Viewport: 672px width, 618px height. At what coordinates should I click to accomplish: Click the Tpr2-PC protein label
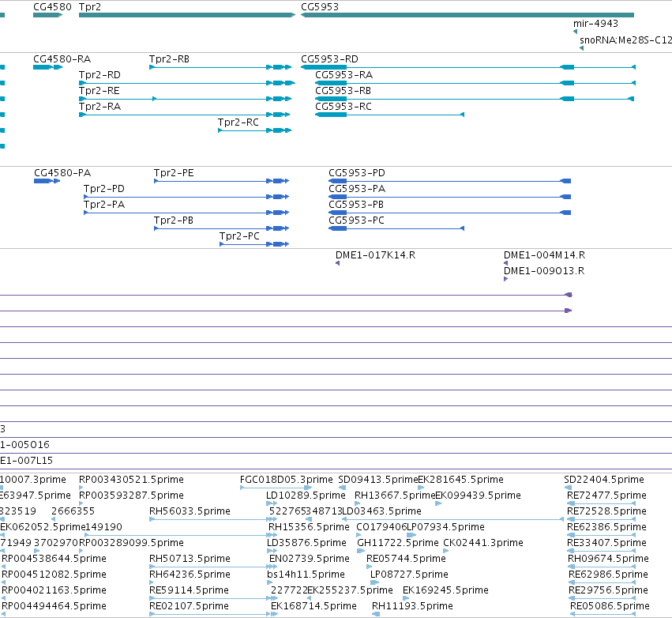pyautogui.click(x=239, y=237)
